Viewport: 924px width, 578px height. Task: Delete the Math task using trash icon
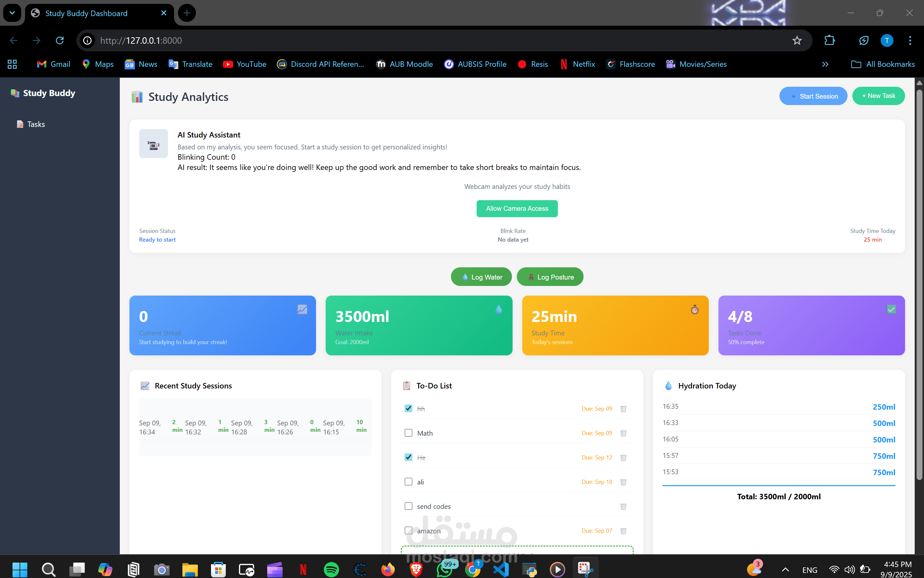[x=623, y=433]
